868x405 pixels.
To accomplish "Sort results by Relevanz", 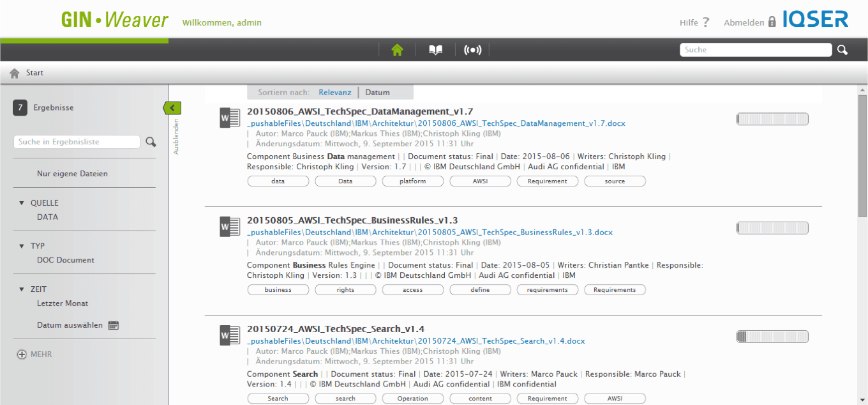I will pos(335,92).
